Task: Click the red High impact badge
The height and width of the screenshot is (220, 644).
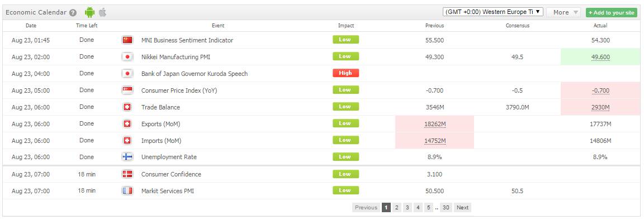Action: click(346, 73)
